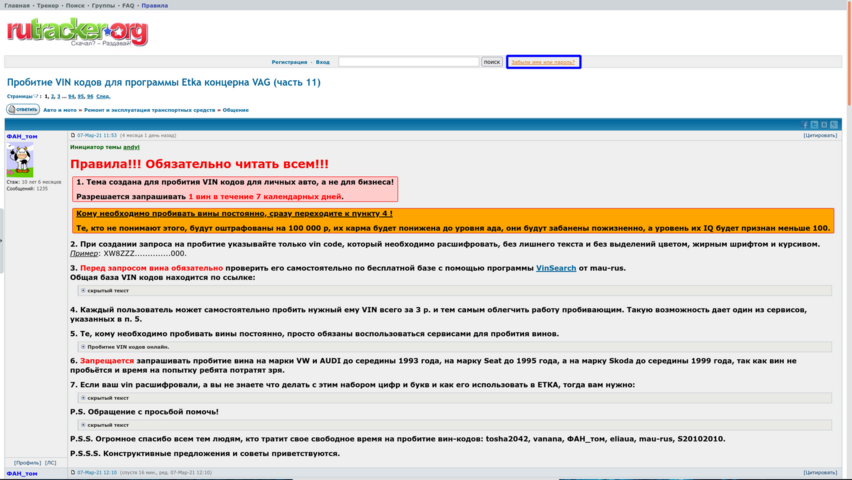Open thread title Пробитие VIN кодов link
The image size is (852, 480).
pos(164,83)
